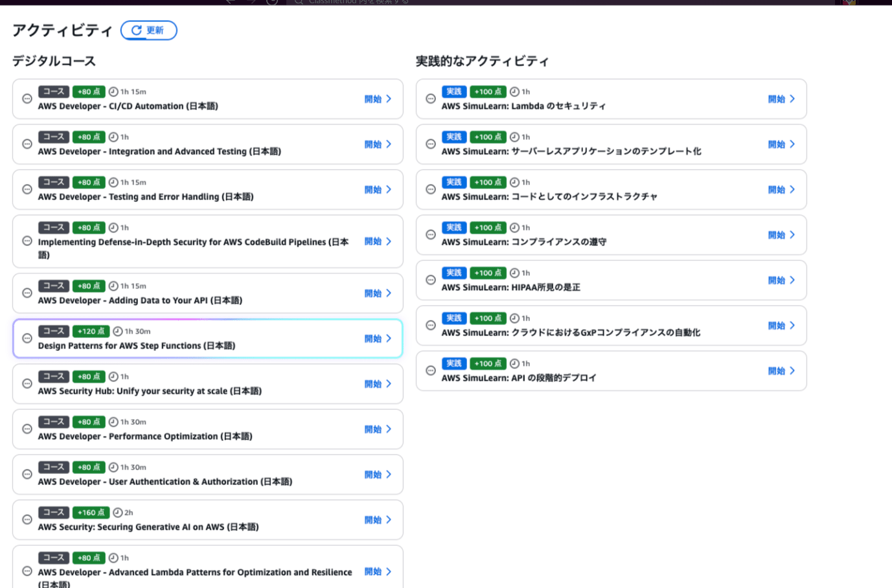Click status circle for GxPコンプライアンスの自動化
The width and height of the screenshot is (892, 588).
coord(431,326)
